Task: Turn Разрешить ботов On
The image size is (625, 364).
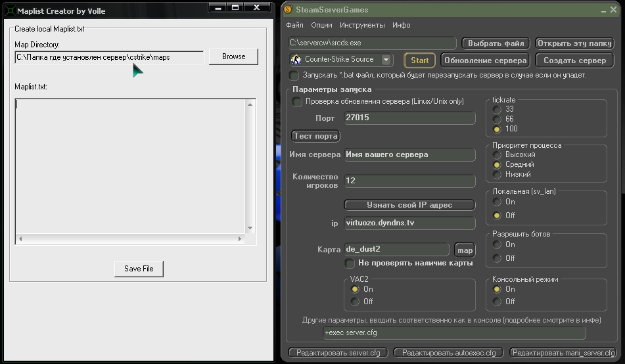Action: 497,245
